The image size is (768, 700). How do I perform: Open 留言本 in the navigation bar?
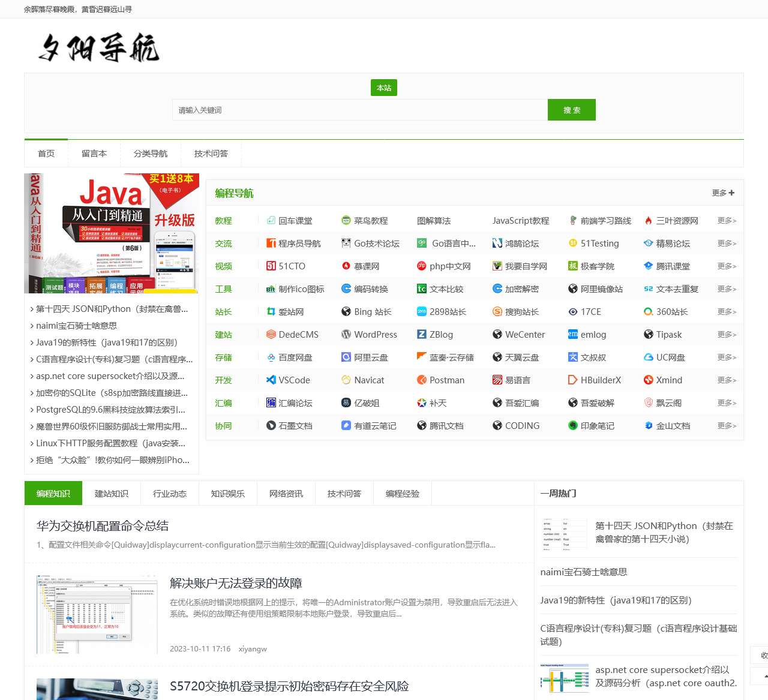(x=94, y=154)
